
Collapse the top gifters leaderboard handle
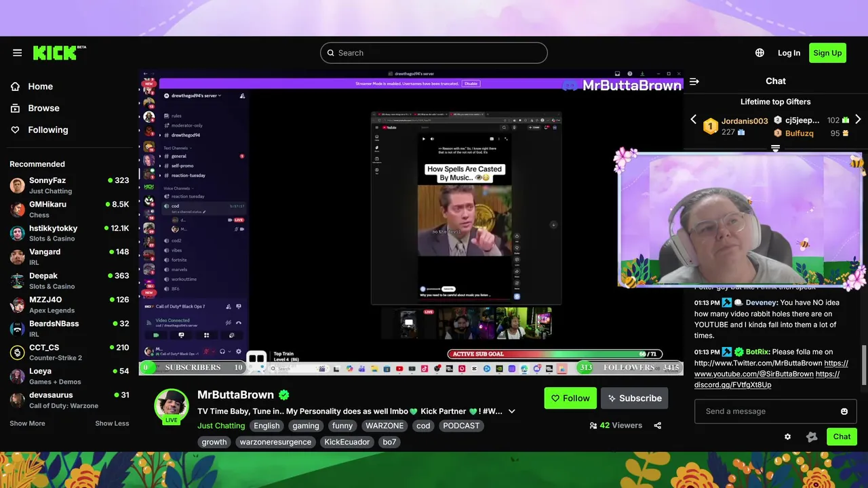coord(775,147)
